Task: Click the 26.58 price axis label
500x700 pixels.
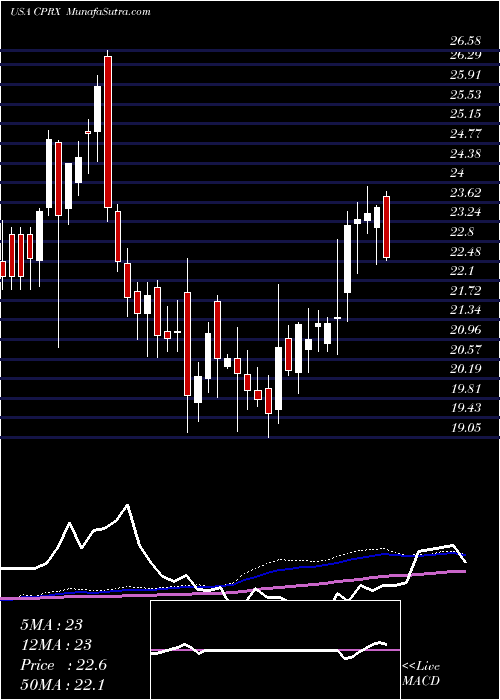Action: tap(466, 42)
